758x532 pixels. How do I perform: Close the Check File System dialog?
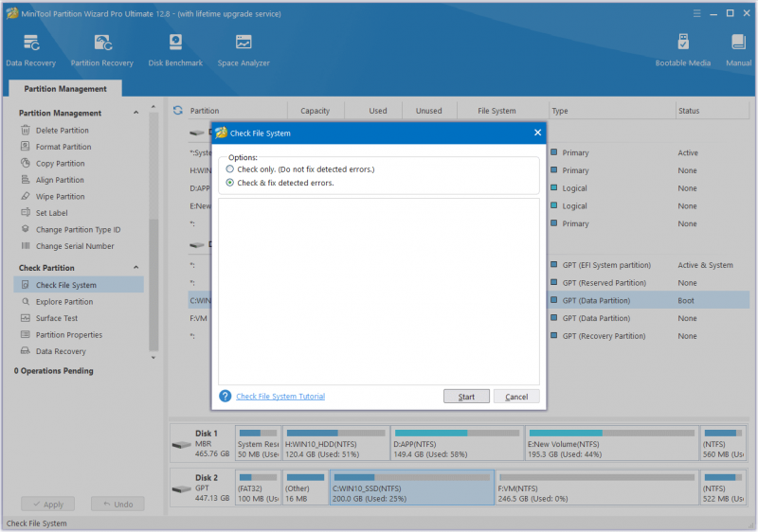point(537,133)
